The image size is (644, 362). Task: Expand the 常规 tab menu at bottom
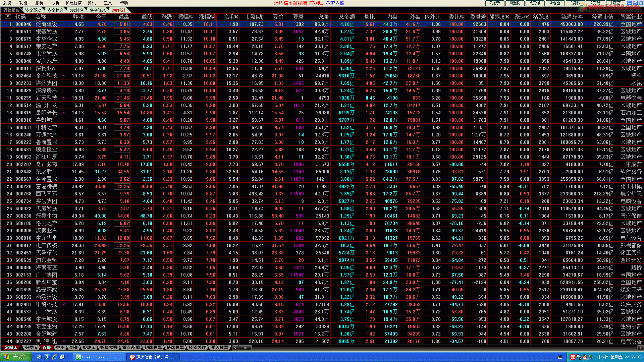[11, 348]
